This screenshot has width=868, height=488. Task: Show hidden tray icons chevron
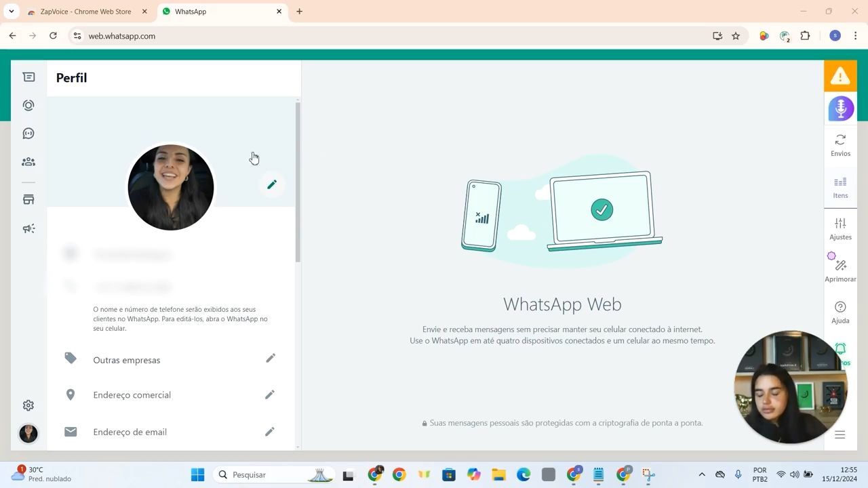coord(702,474)
